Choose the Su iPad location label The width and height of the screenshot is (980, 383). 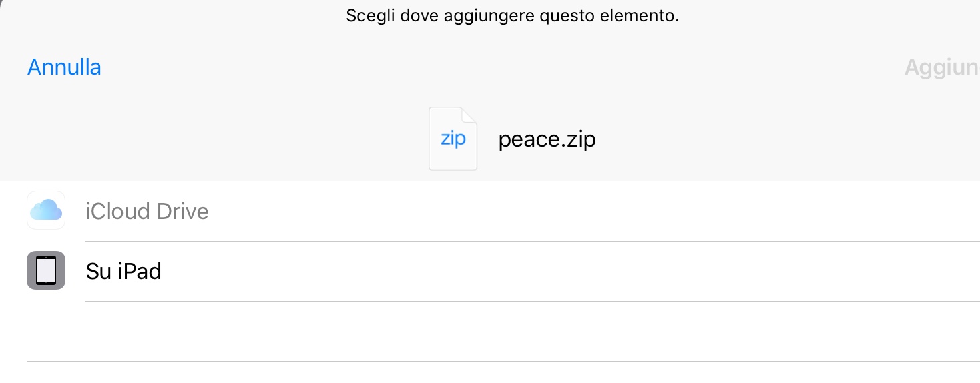[x=124, y=272]
